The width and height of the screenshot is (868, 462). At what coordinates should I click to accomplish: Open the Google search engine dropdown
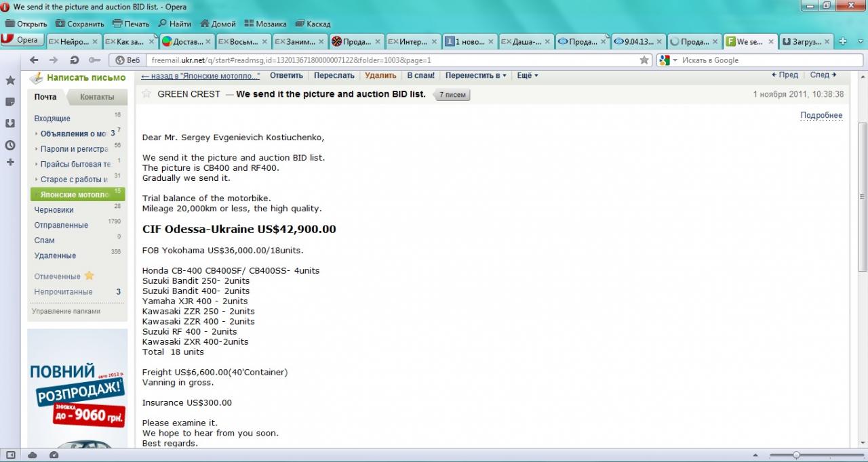click(668, 60)
